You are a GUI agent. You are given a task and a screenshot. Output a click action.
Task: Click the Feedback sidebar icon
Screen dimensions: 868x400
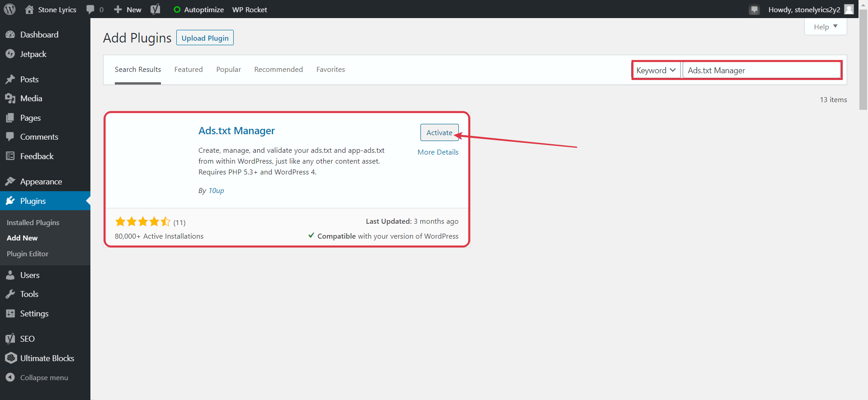click(x=10, y=156)
